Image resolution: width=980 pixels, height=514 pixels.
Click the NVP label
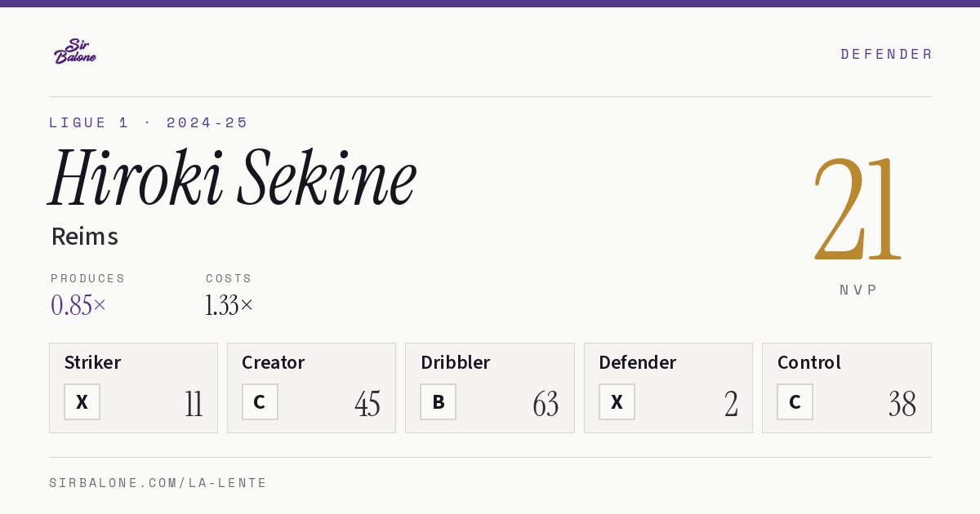coord(858,290)
